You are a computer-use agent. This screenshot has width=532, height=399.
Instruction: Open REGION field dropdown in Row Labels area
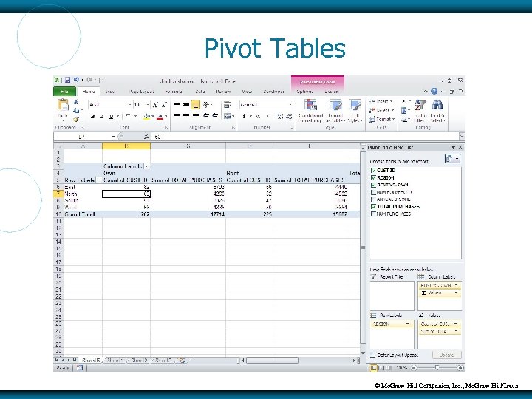[407, 324]
